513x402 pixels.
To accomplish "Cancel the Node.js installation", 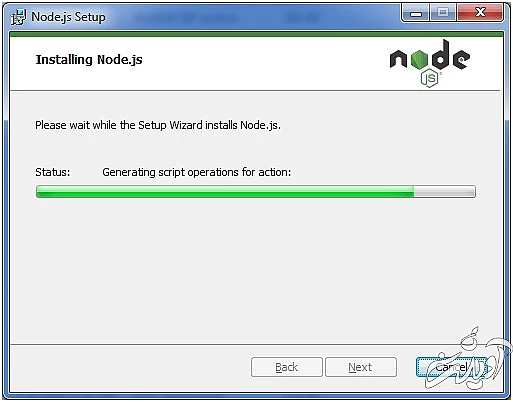I will pos(451,367).
